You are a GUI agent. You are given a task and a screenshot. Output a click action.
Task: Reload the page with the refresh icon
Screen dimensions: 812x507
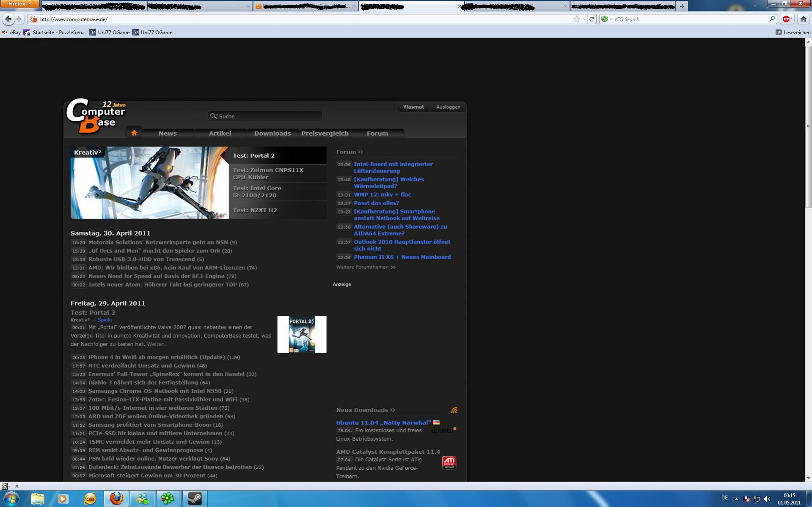(592, 19)
